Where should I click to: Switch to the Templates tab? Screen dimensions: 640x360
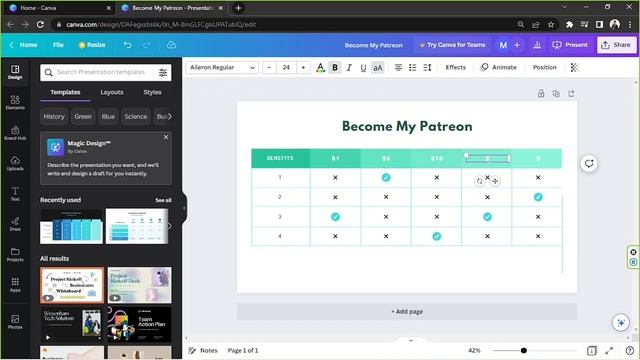[x=65, y=92]
